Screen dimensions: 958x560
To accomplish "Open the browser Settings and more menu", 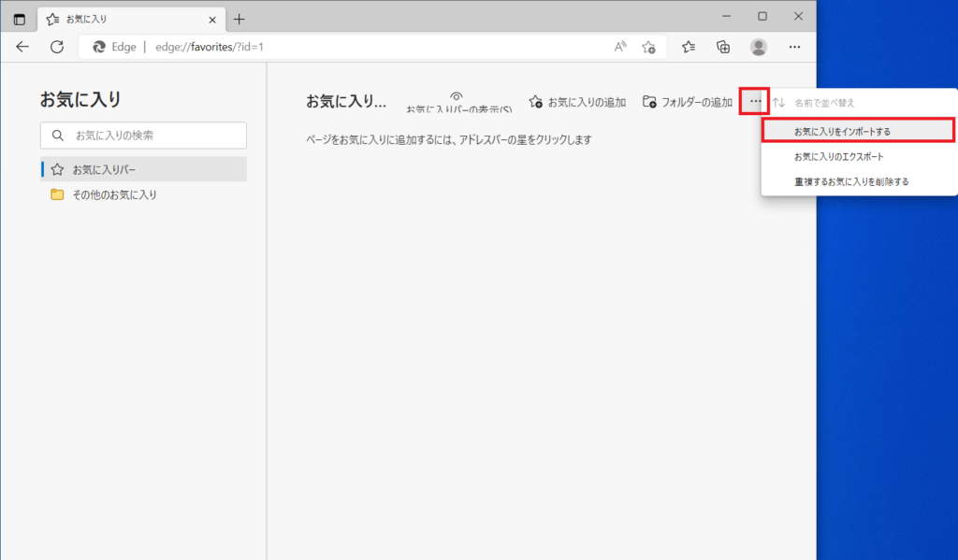I will tap(794, 47).
